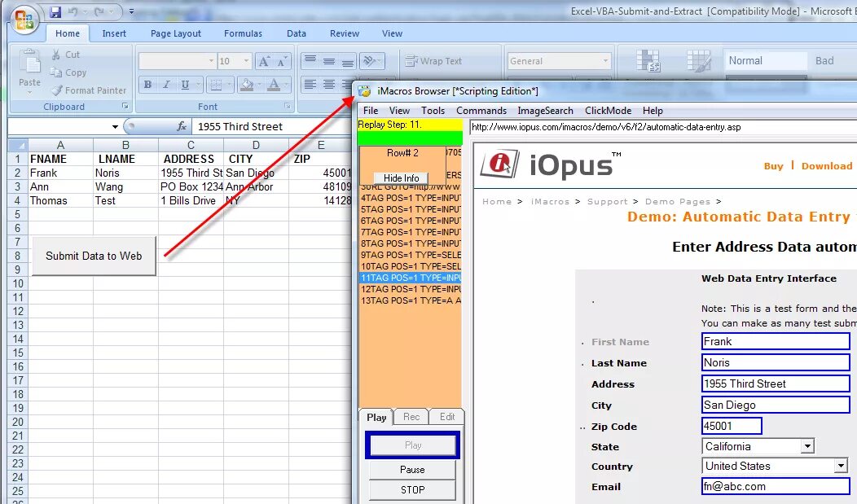The width and height of the screenshot is (857, 504).
Task: Switch to the Edit tab in iMacros
Action: [446, 417]
